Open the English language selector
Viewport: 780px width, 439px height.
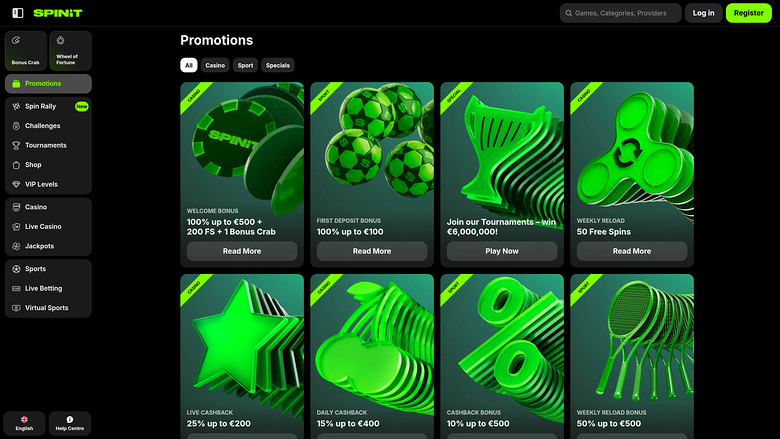pyautogui.click(x=24, y=423)
